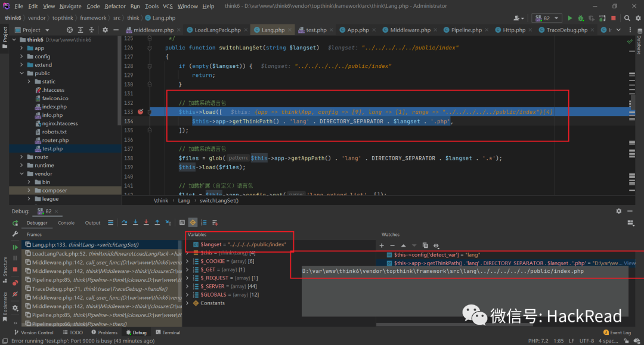The image size is (644, 345).
Task: Click the Step Into debugger icon
Action: (136, 222)
